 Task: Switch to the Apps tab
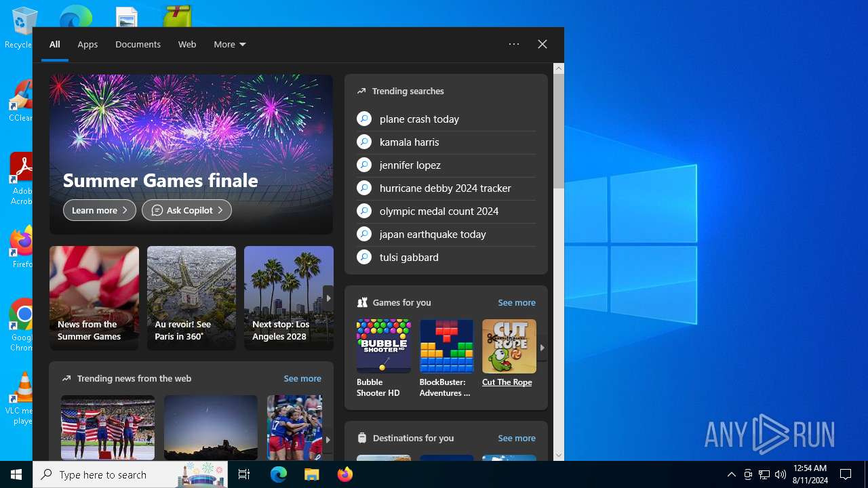87,44
